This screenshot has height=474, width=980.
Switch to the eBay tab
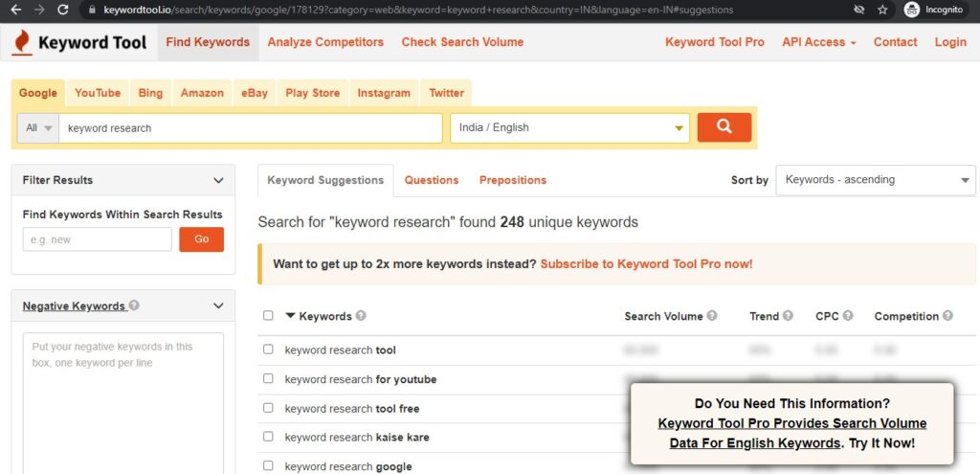(255, 93)
